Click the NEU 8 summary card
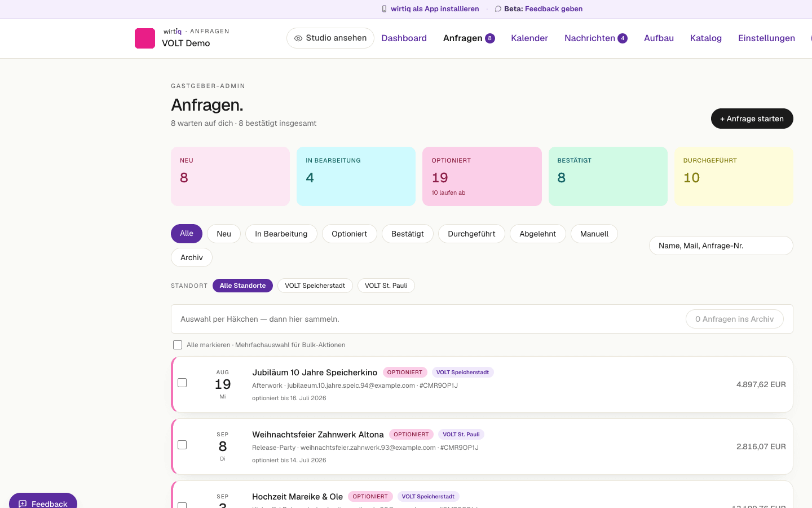The height and width of the screenshot is (508, 812). [230, 176]
